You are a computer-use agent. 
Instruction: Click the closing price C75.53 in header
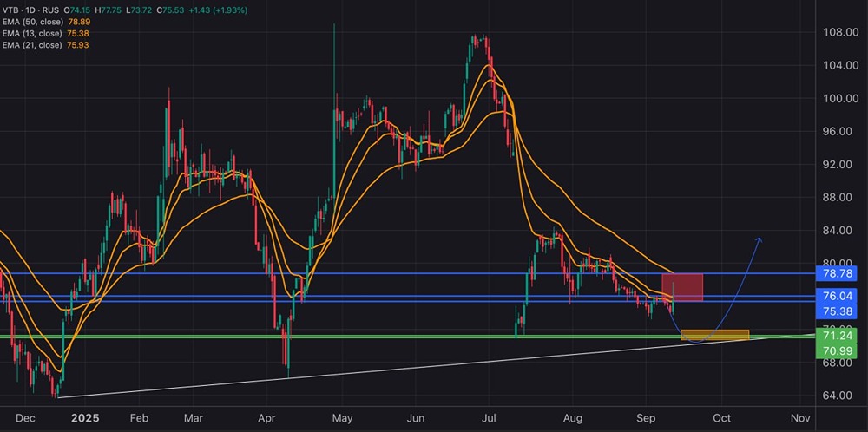click(x=172, y=10)
